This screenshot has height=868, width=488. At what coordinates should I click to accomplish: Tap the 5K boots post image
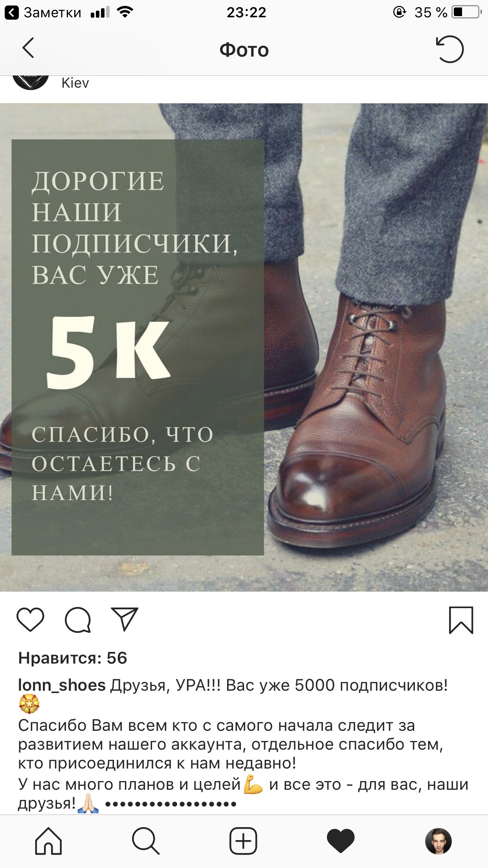click(244, 348)
